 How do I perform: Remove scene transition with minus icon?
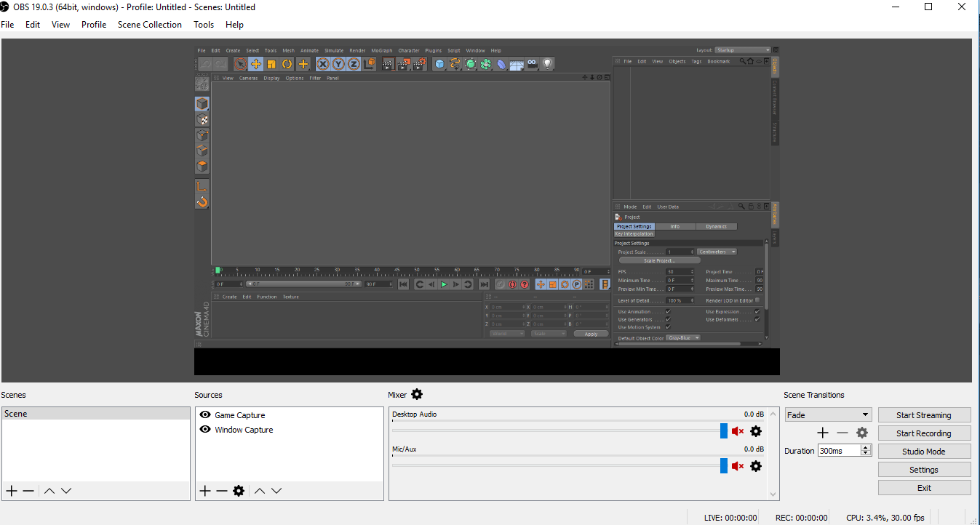click(842, 433)
